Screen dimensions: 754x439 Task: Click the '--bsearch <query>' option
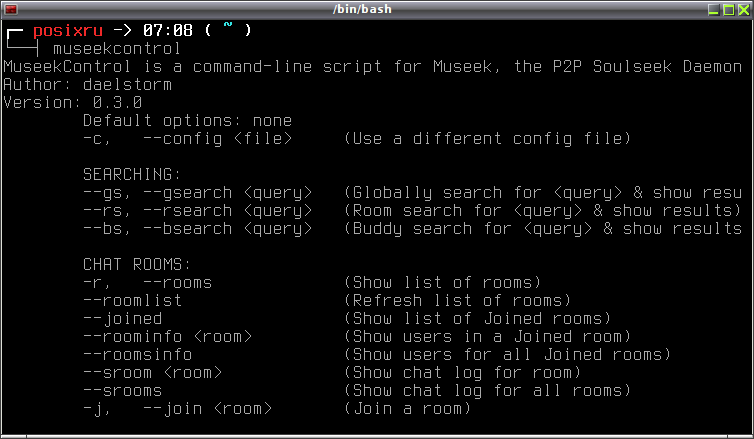tap(228, 228)
